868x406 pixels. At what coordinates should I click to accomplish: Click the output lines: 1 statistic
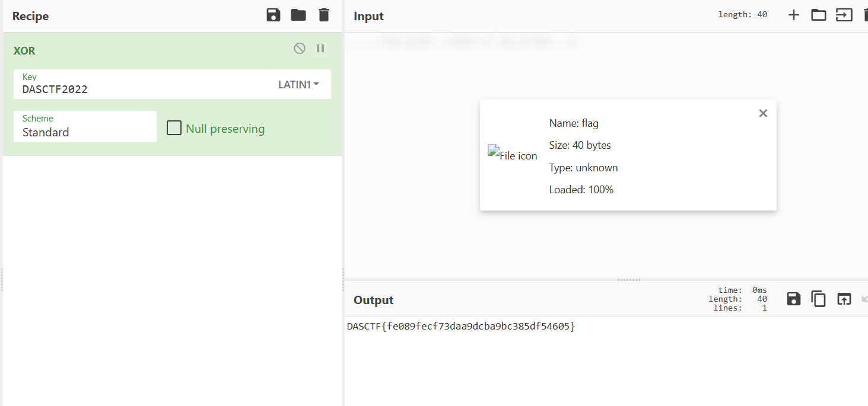(x=739, y=308)
